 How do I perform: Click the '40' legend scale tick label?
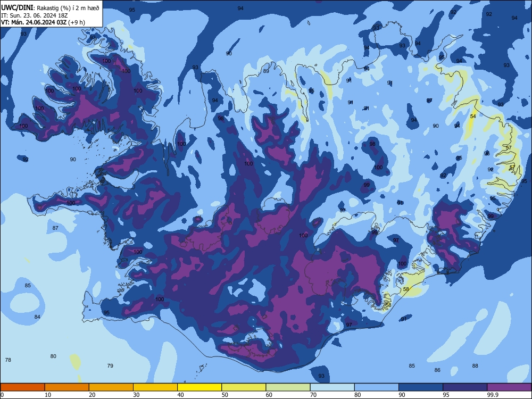coord(181,395)
